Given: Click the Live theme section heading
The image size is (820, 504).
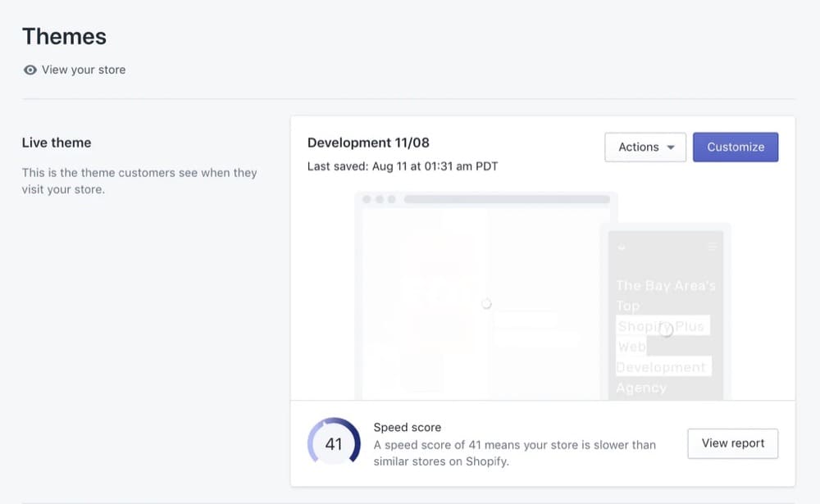Looking at the screenshot, I should [57, 143].
